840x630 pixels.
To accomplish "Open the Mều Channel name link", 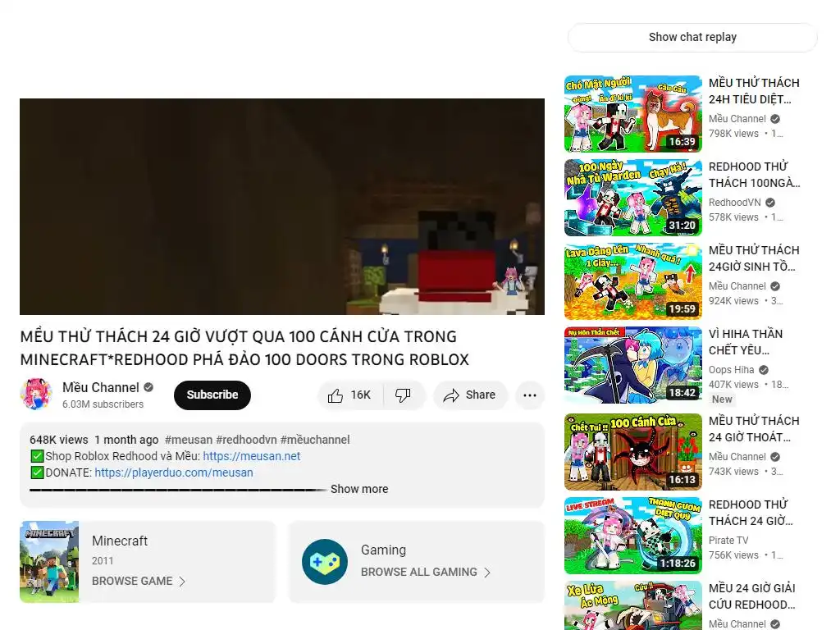I will point(101,387).
